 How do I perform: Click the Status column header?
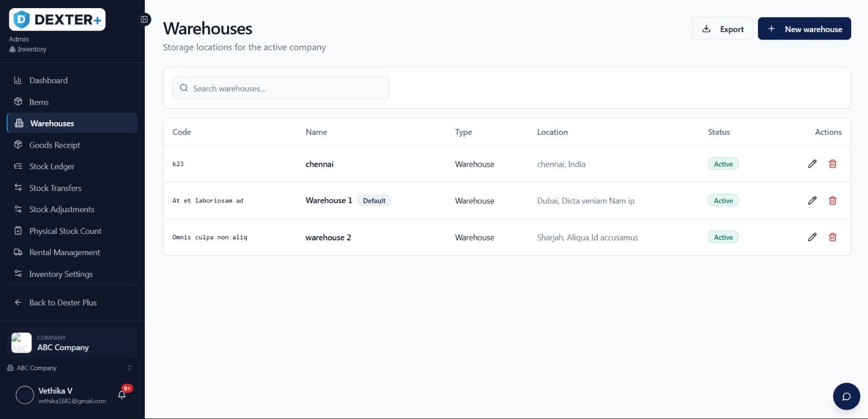[x=719, y=132]
